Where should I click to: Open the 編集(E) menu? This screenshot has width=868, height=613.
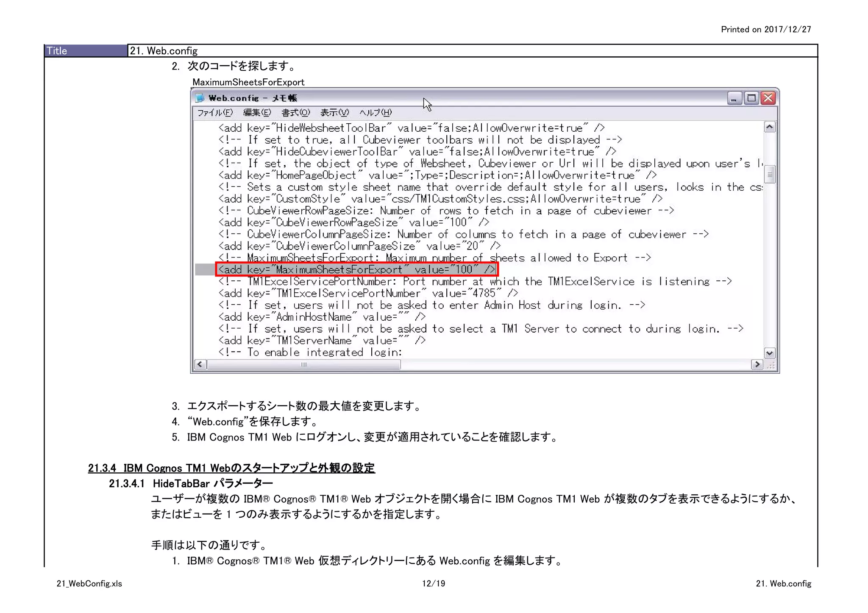click(x=257, y=113)
